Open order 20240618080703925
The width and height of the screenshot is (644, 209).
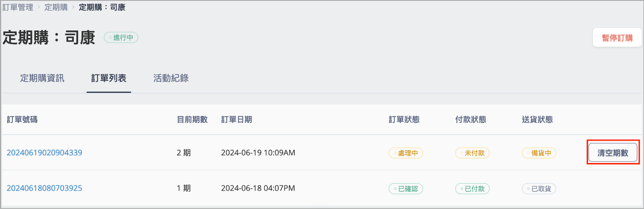44,188
